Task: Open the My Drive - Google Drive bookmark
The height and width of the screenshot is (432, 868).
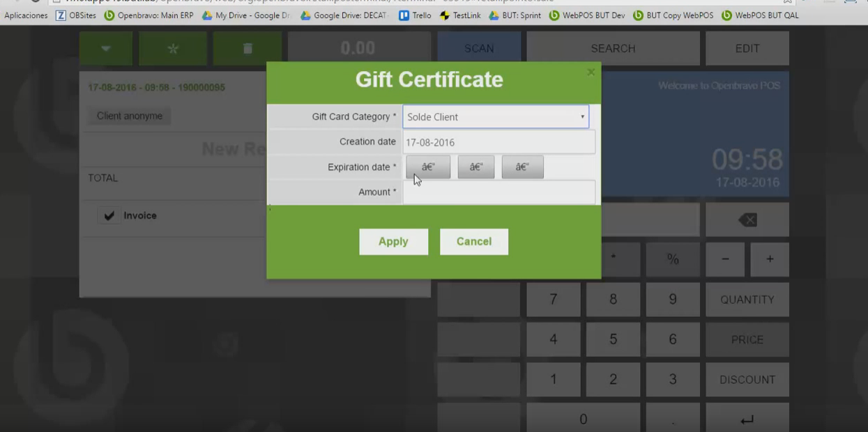Action: click(247, 15)
